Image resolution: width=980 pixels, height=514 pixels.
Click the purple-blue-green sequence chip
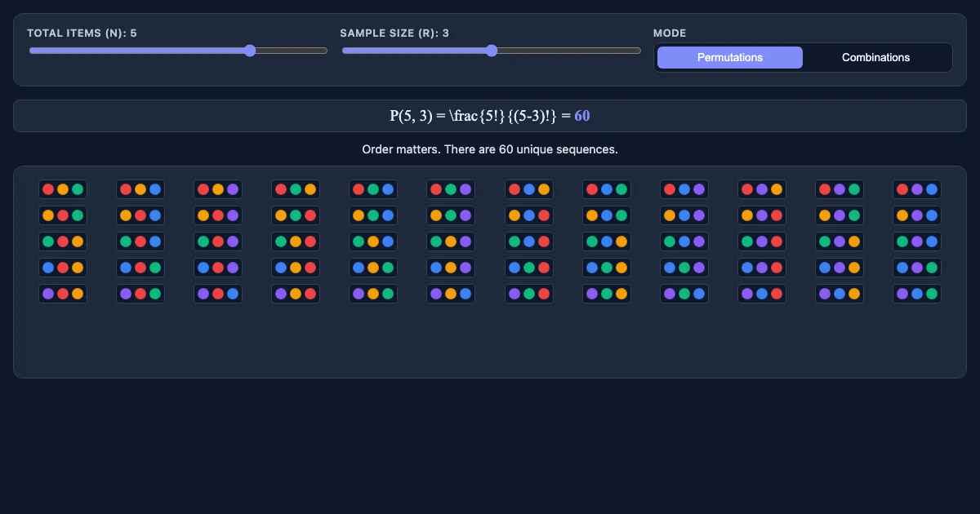coord(917,294)
